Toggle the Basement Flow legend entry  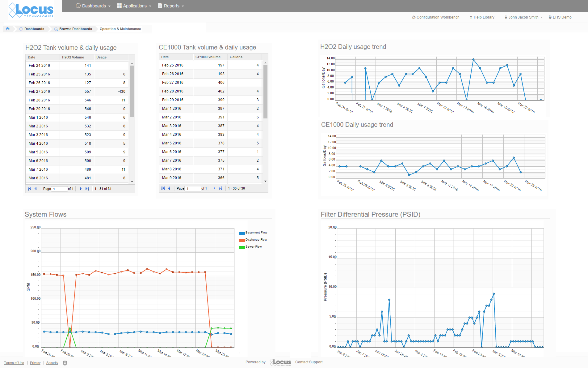254,233
